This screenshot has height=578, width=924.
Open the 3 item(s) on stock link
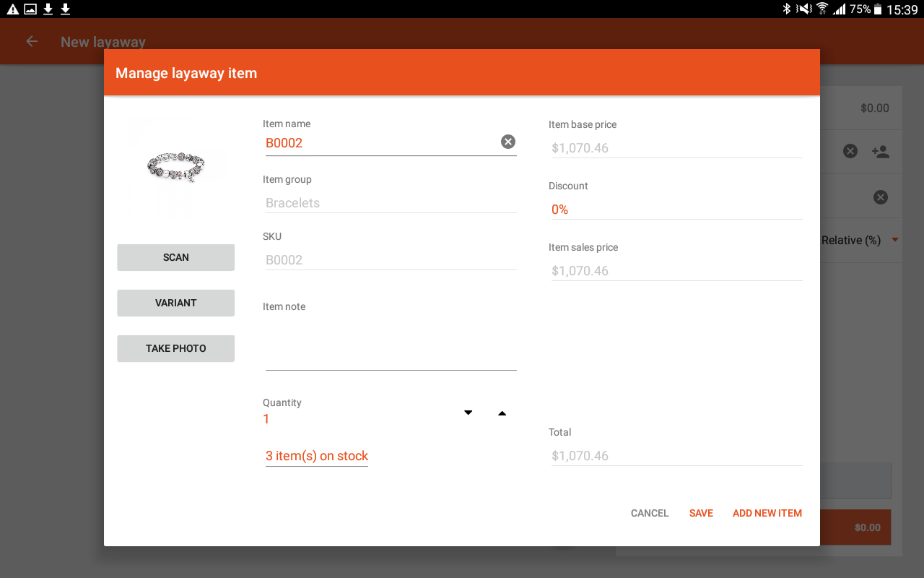tap(317, 456)
